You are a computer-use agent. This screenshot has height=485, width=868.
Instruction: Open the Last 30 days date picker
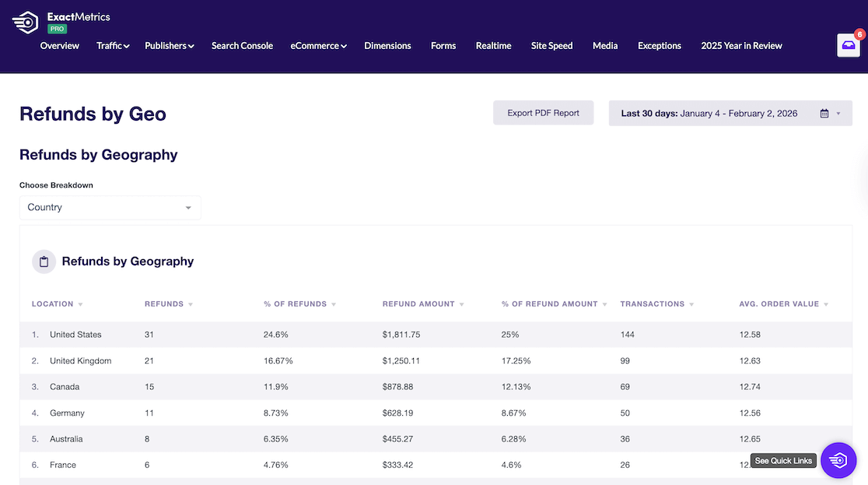[x=730, y=114]
